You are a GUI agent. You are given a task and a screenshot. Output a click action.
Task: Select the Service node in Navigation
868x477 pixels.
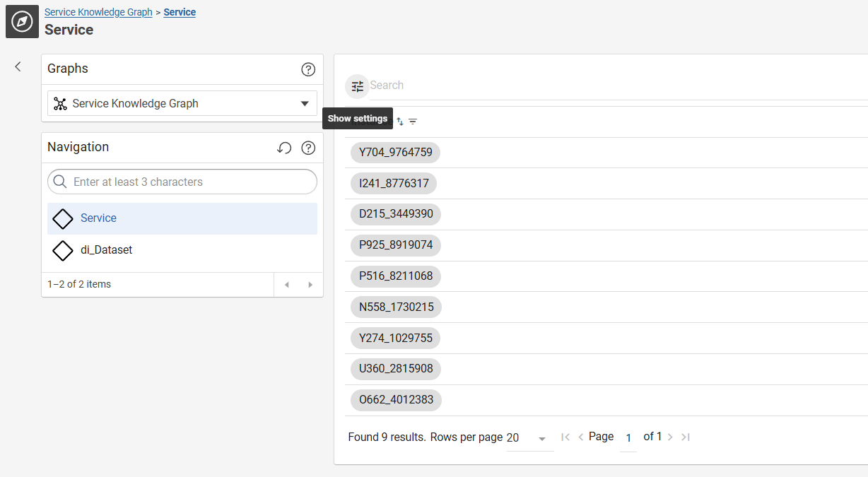coord(98,218)
